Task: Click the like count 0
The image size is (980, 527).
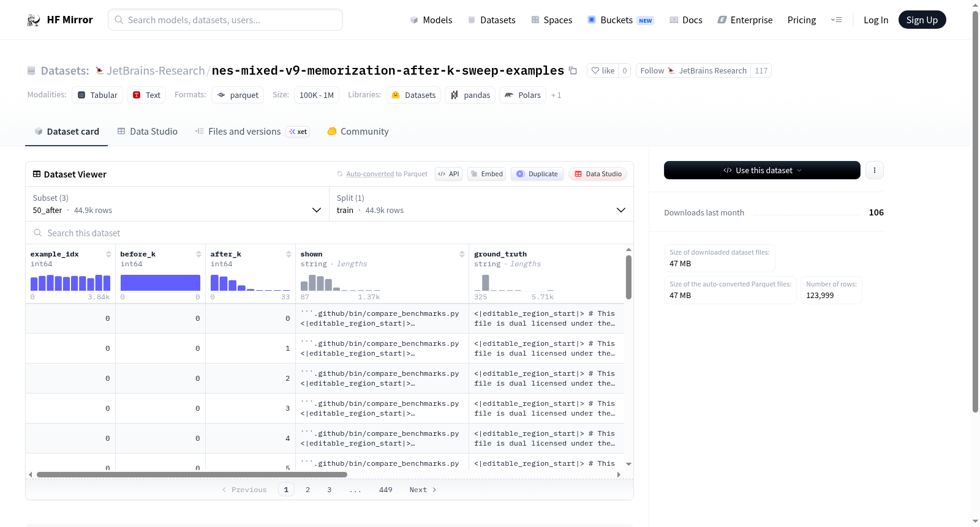Action: (x=625, y=71)
